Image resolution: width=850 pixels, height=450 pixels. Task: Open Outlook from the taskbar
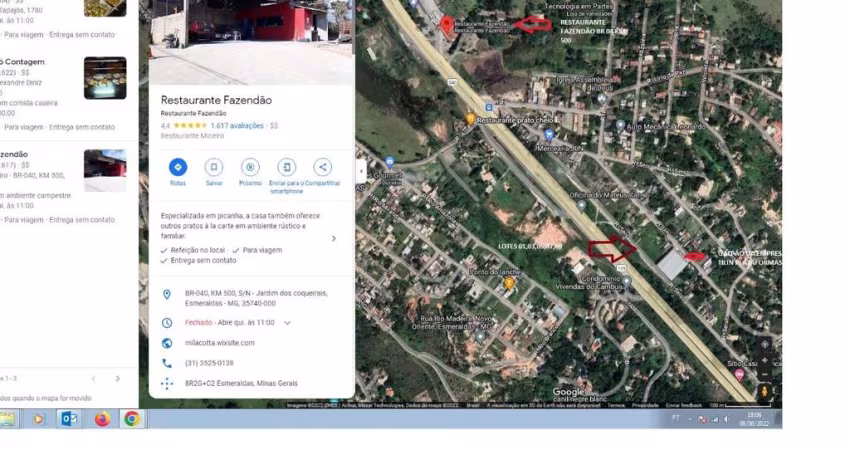coord(69,419)
